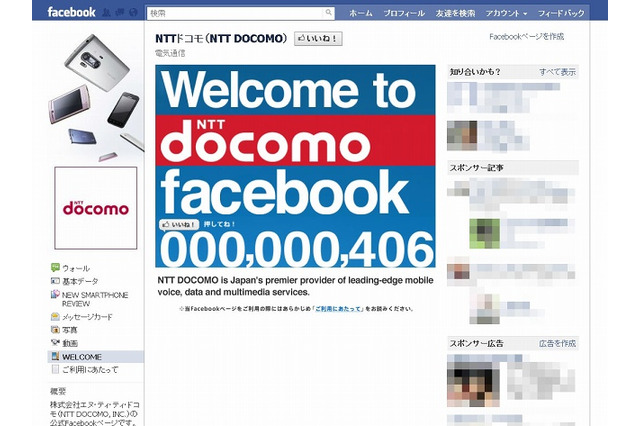640x426 pixels.
Task: Click the 概要 heading in sidebar
Action: 58,391
